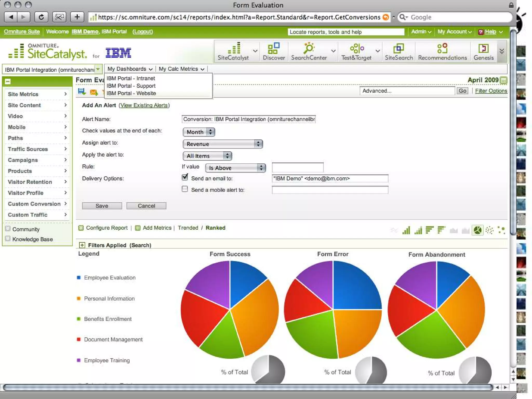532x399 pixels.
Task: Click blue Employee Evaluation legend swatch
Action: (x=79, y=277)
